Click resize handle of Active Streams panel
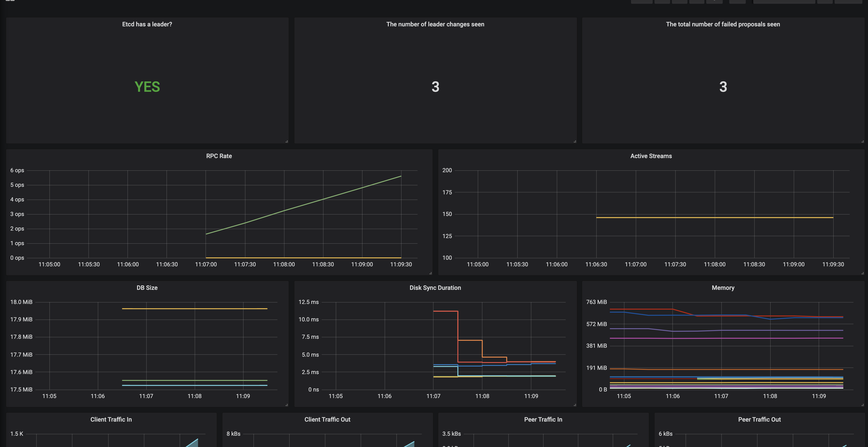The width and height of the screenshot is (868, 447). point(862,273)
